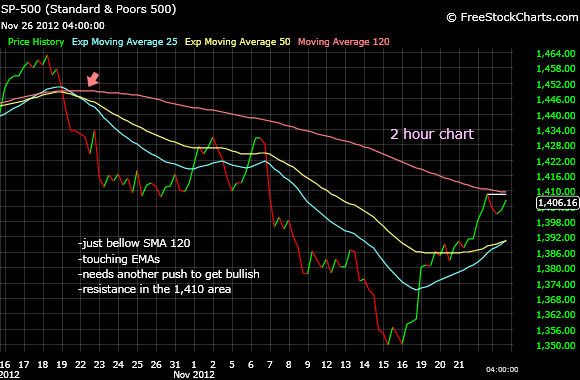580x380 pixels.
Task: Select the Exp Moving Average 50 legend label
Action: click(237, 42)
